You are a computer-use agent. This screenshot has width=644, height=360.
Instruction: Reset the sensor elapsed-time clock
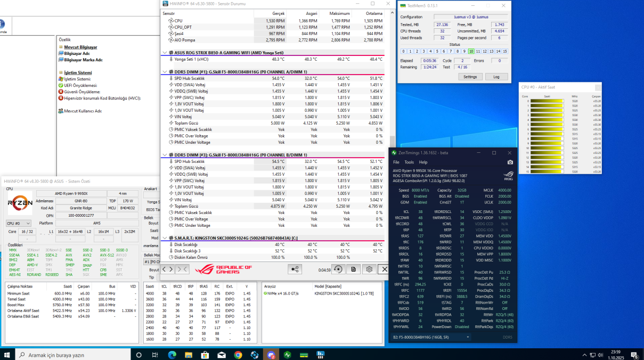(338, 269)
